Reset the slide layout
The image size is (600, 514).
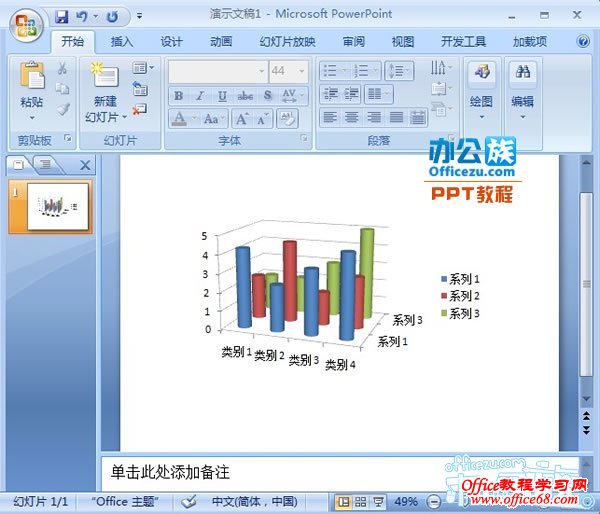point(140,89)
